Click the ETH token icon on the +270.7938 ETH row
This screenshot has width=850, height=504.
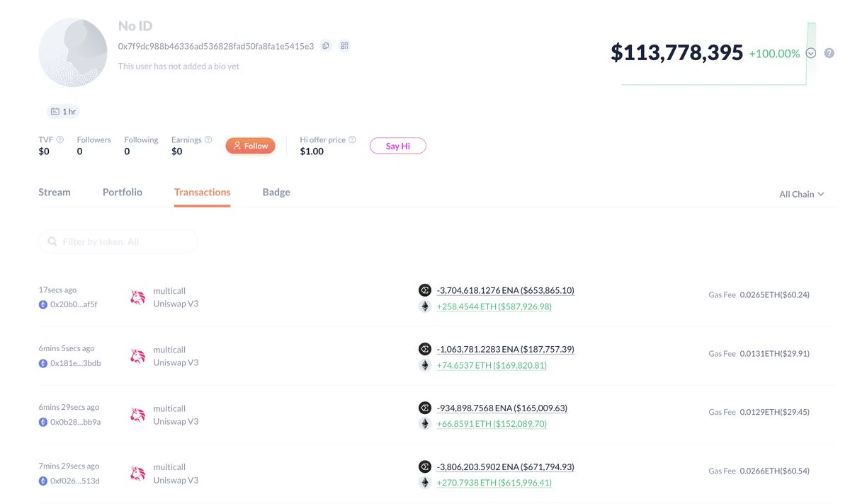pos(424,483)
